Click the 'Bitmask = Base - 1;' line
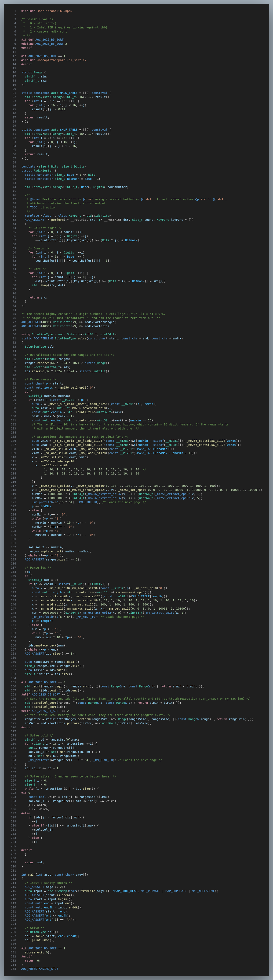This screenshot has width=273, height=980. pyautogui.click(x=84, y=179)
